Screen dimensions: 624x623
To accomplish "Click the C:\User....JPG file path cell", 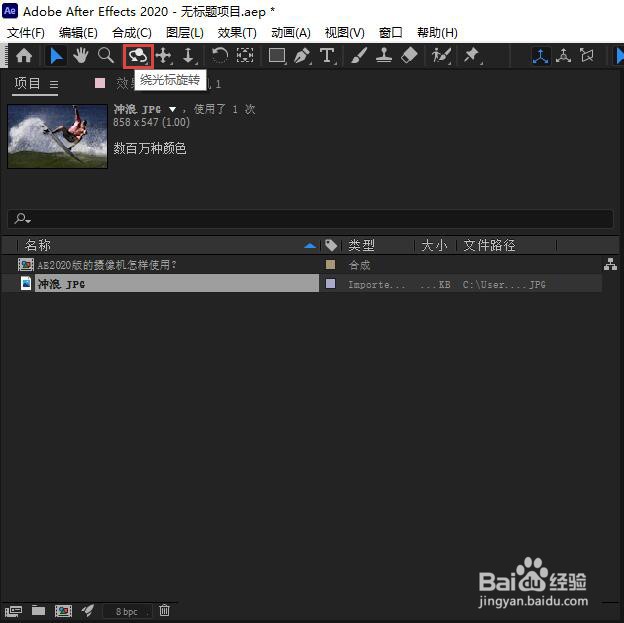I will (504, 284).
